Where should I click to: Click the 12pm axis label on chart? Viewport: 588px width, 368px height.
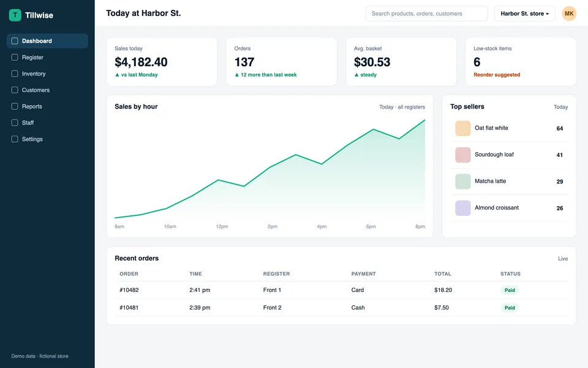[x=222, y=226]
